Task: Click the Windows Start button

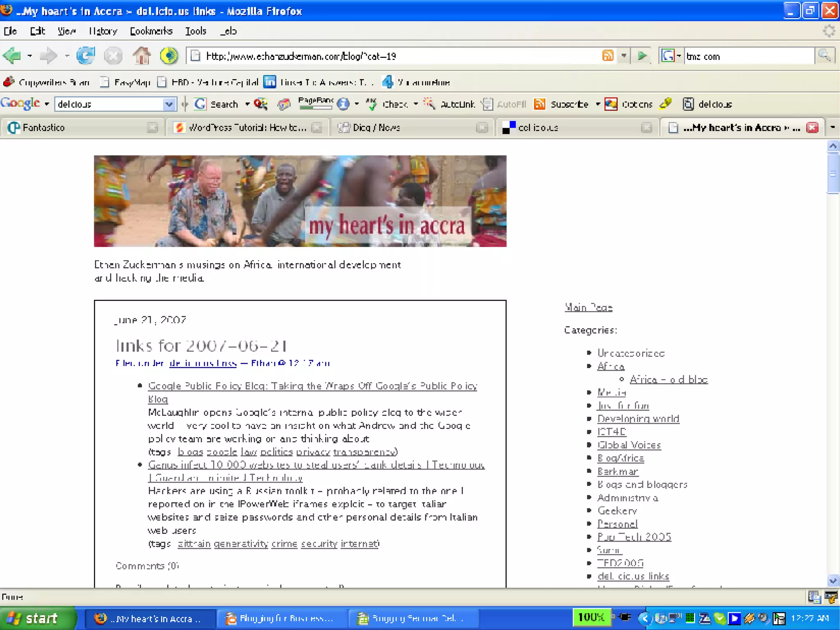Action: [x=38, y=618]
